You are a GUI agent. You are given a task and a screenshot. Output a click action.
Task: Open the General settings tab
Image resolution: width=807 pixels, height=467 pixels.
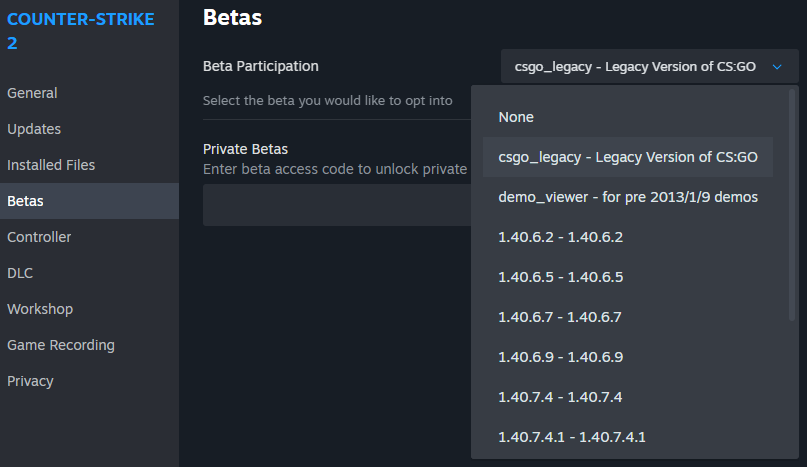(32, 93)
